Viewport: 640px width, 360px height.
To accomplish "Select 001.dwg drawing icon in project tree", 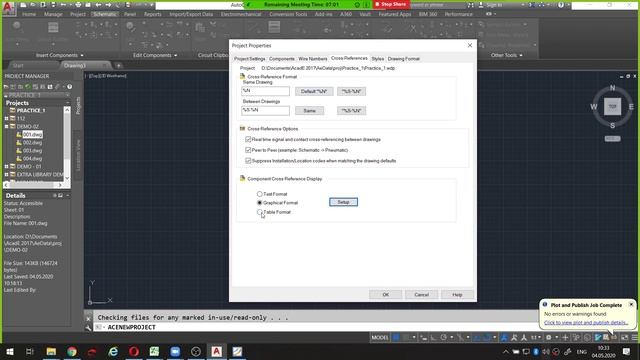I will coord(19,134).
